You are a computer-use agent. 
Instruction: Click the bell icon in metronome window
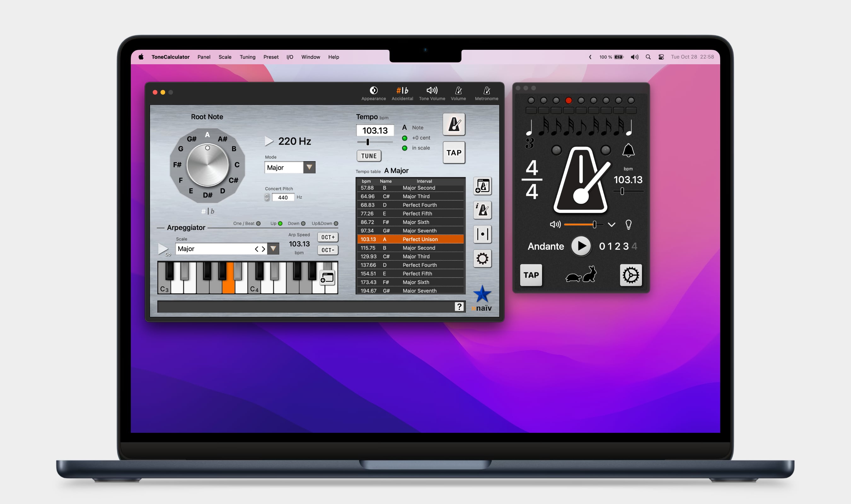tap(628, 151)
